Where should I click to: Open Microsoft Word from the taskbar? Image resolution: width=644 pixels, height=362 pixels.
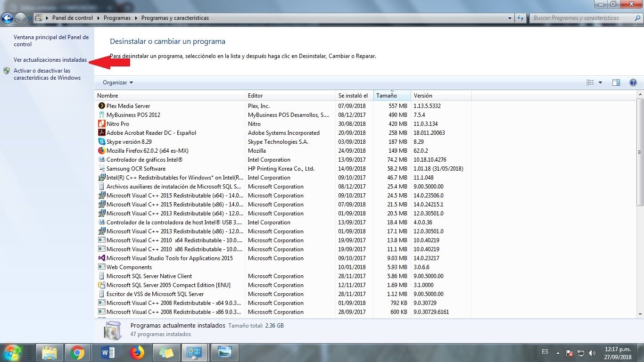pos(108,353)
